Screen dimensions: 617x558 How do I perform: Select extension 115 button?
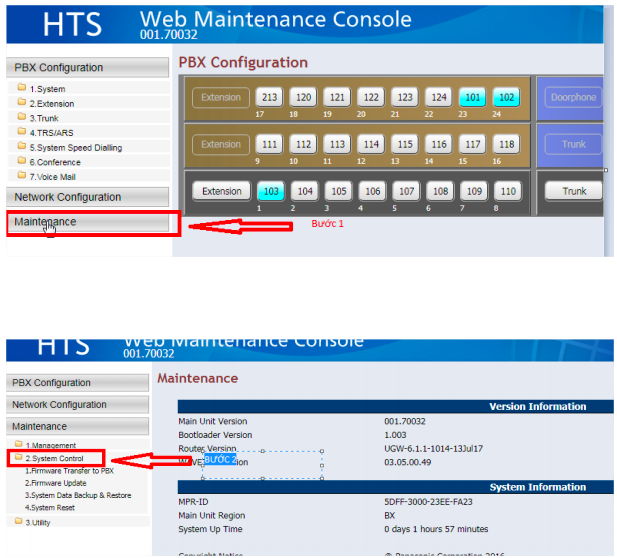pyautogui.click(x=405, y=144)
